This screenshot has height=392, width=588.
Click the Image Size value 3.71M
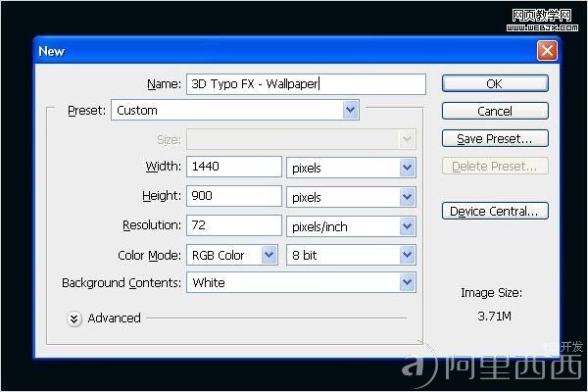pyautogui.click(x=494, y=317)
